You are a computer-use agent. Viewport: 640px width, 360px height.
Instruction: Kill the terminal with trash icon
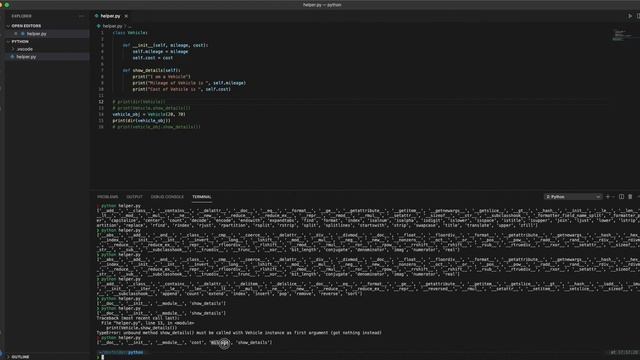630,197
